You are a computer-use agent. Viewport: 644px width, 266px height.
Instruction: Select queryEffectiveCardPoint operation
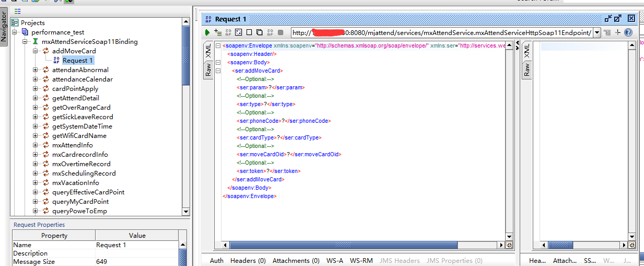(88, 192)
